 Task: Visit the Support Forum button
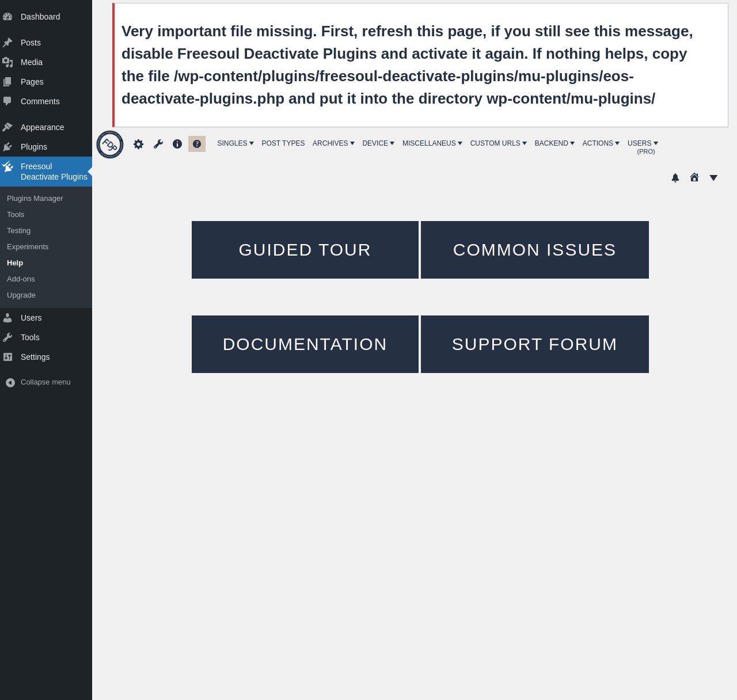535,344
